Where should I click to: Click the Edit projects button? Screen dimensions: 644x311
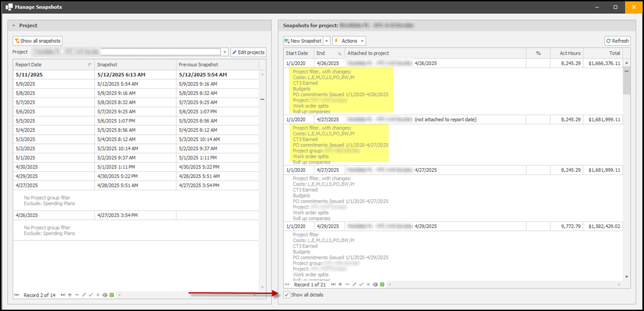[248, 52]
